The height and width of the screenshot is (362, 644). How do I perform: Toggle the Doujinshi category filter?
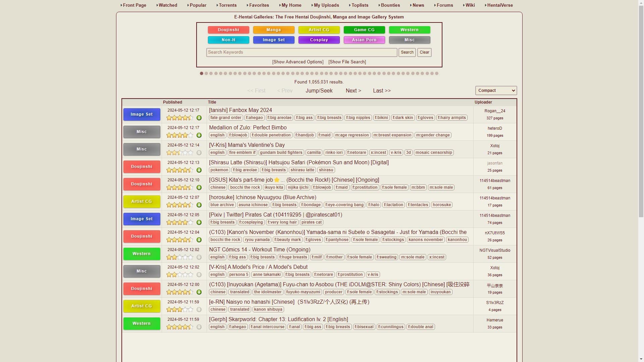coord(228,30)
